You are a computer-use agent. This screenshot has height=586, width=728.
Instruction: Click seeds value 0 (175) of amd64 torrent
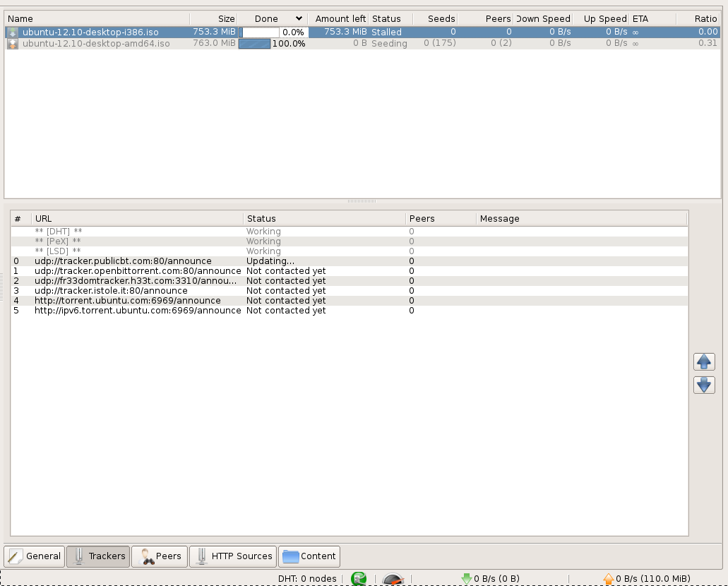point(440,43)
